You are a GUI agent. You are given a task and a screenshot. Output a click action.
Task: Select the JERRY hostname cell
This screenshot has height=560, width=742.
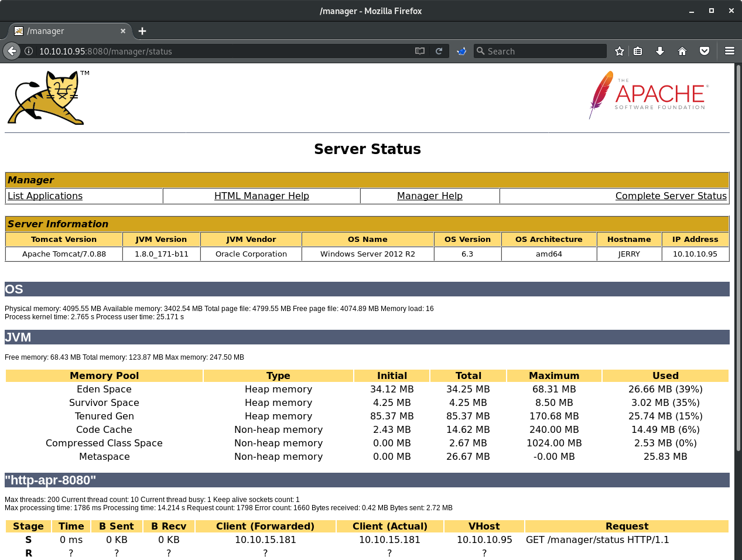tap(629, 254)
